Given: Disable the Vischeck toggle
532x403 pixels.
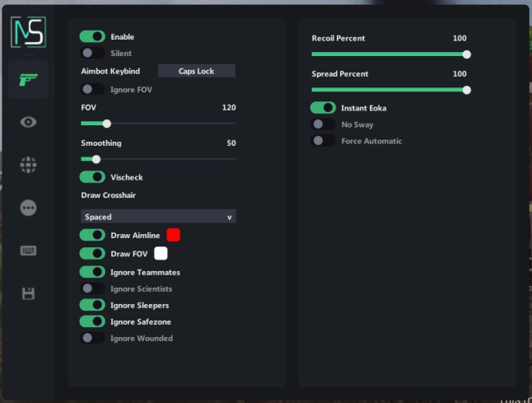Looking at the screenshot, I should 92,177.
